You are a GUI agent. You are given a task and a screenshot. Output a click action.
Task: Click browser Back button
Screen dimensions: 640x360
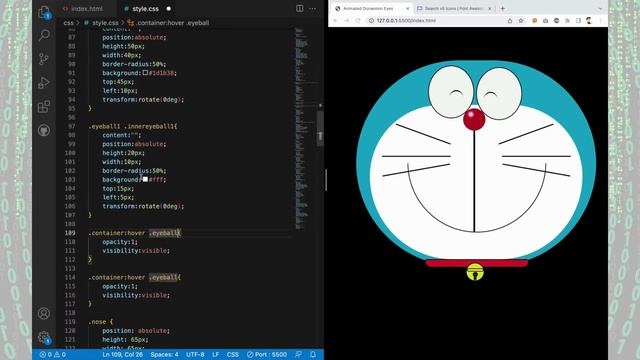336,20
